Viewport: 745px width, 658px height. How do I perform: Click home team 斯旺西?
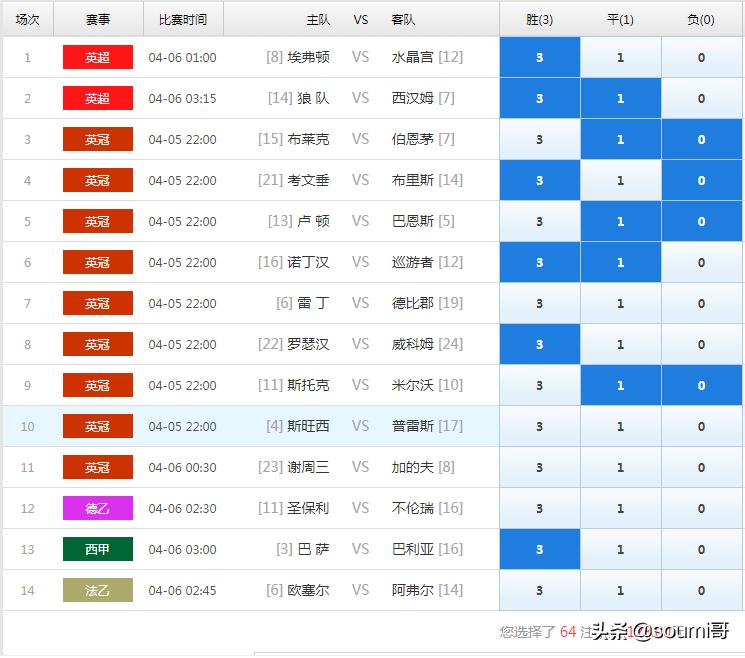[308, 427]
